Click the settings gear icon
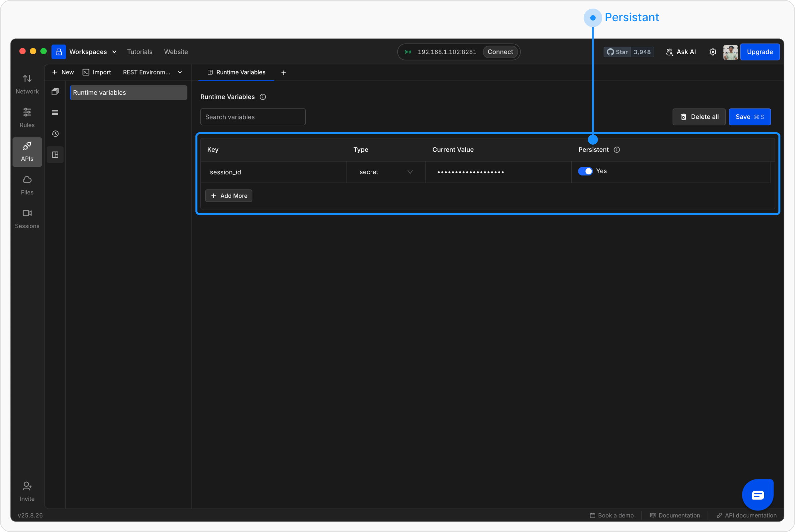Image resolution: width=795 pixels, height=532 pixels. click(x=713, y=52)
